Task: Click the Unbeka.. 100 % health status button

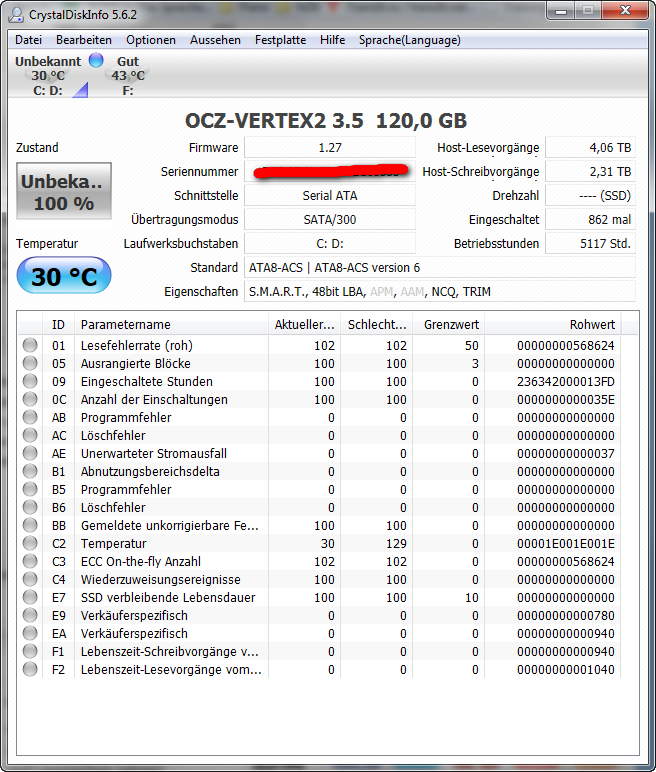Action: click(64, 191)
